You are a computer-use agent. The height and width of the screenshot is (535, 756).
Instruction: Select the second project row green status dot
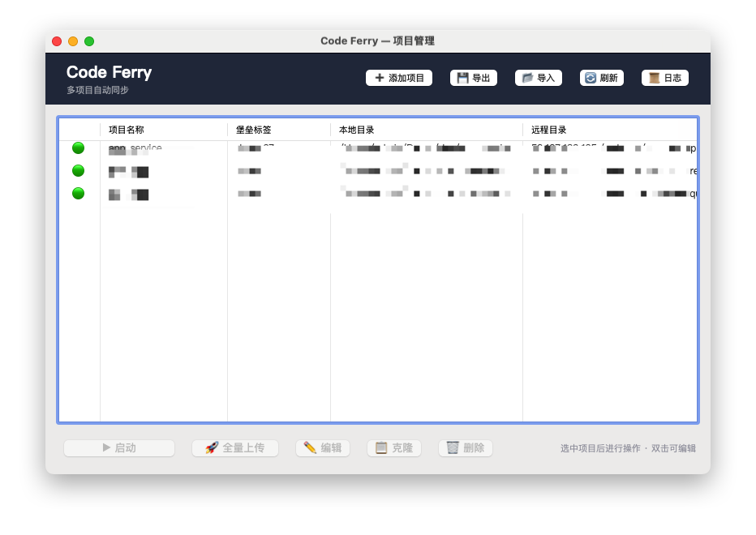pyautogui.click(x=78, y=170)
